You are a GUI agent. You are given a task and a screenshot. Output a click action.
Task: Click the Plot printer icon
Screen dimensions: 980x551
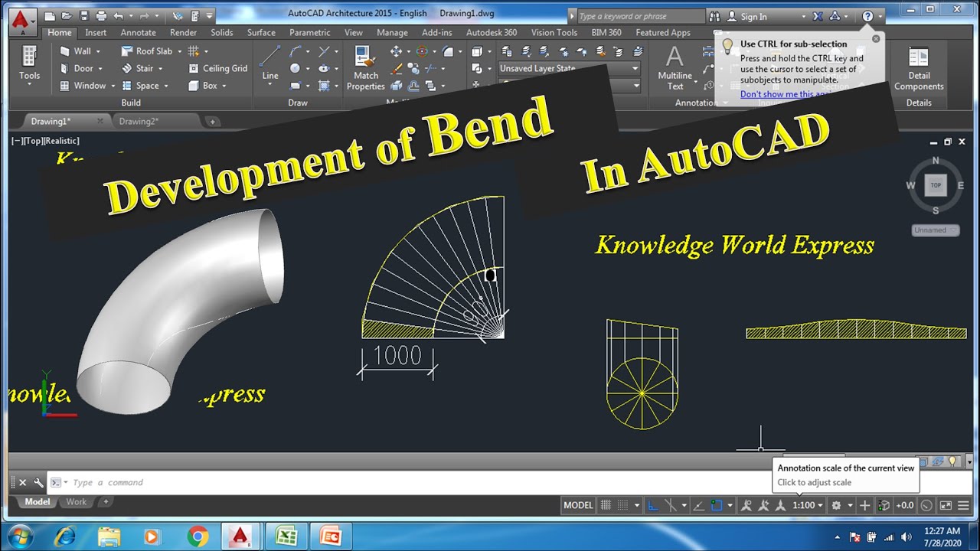100,15
